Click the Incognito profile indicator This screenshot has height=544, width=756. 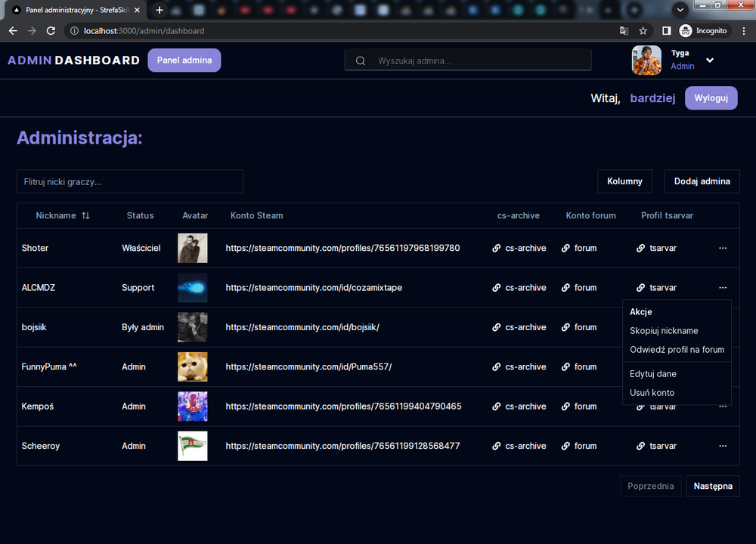703,31
